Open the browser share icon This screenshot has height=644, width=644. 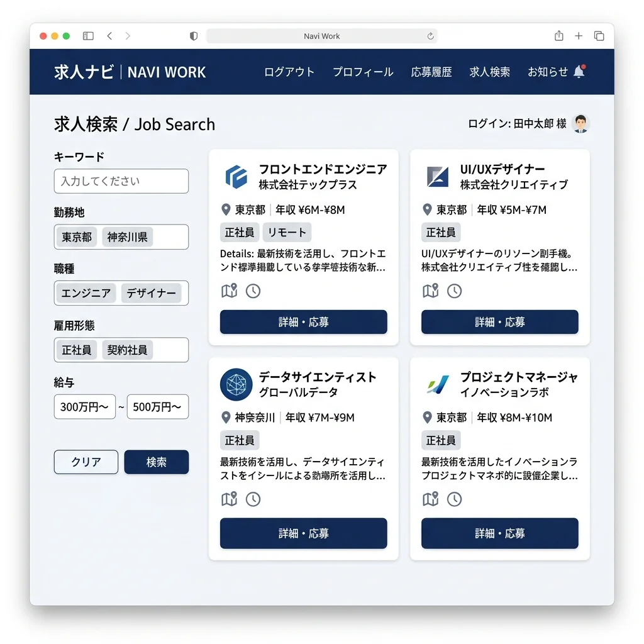pyautogui.click(x=559, y=36)
